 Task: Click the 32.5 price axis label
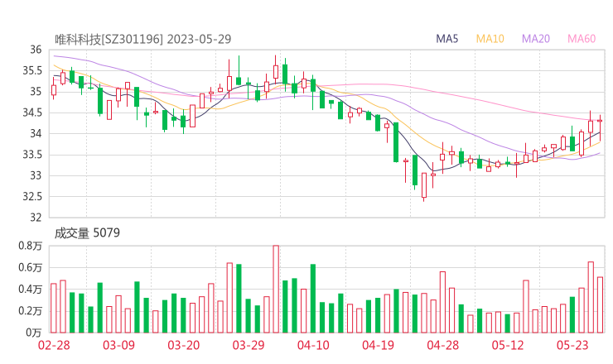pos(32,196)
